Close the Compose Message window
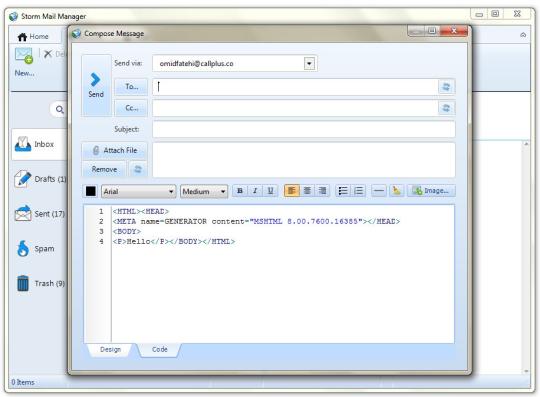Viewport: 540px width, 397px height. tap(454, 31)
